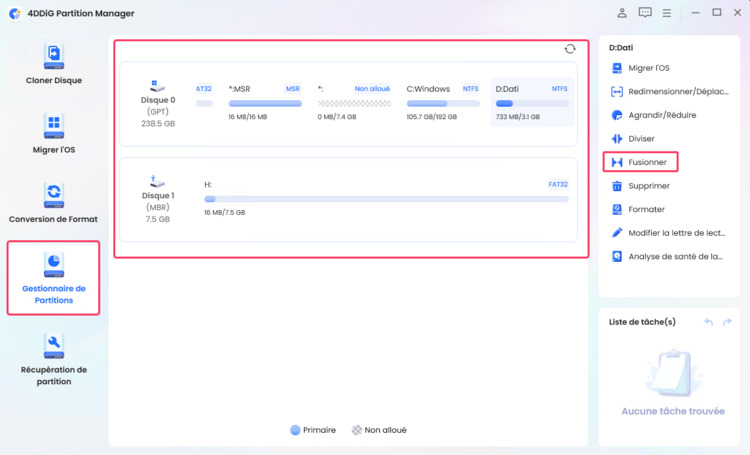Select the C:Windows partition
750x455 pixels.
pyautogui.click(x=443, y=102)
